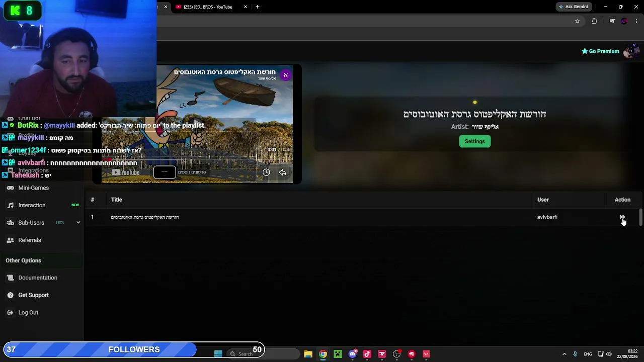Viewport: 644px width, 362px height.
Task: Click the Ask Gemini button
Action: click(573, 7)
